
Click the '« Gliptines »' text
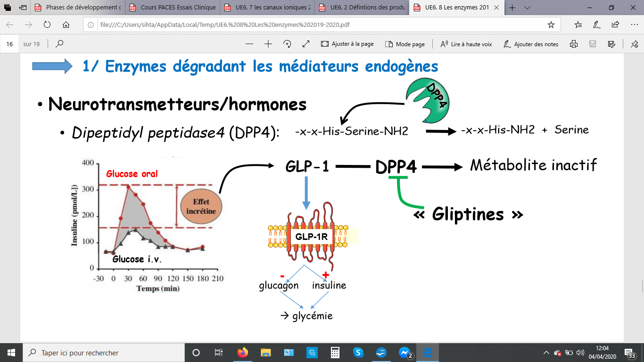pyautogui.click(x=468, y=214)
